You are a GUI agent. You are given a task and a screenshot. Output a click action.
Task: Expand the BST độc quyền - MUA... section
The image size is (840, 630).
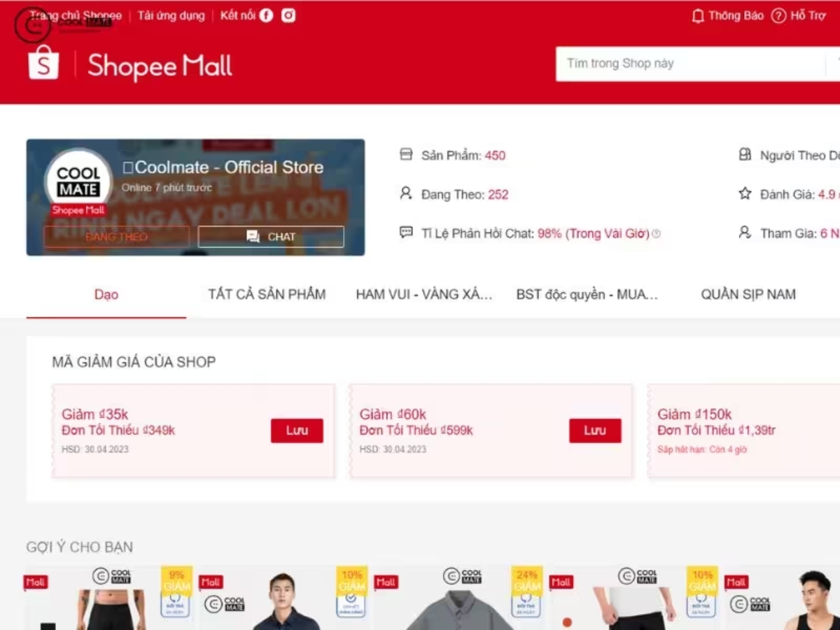[x=587, y=294]
